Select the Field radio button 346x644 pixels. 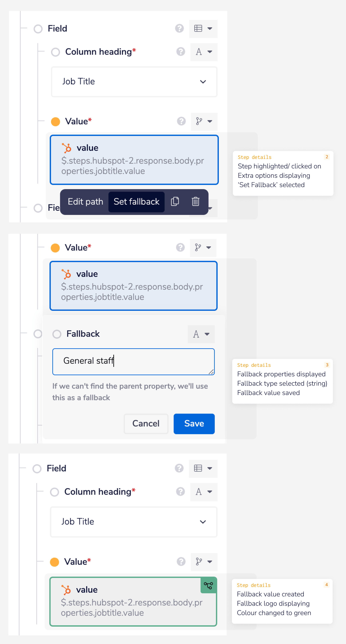point(38,29)
